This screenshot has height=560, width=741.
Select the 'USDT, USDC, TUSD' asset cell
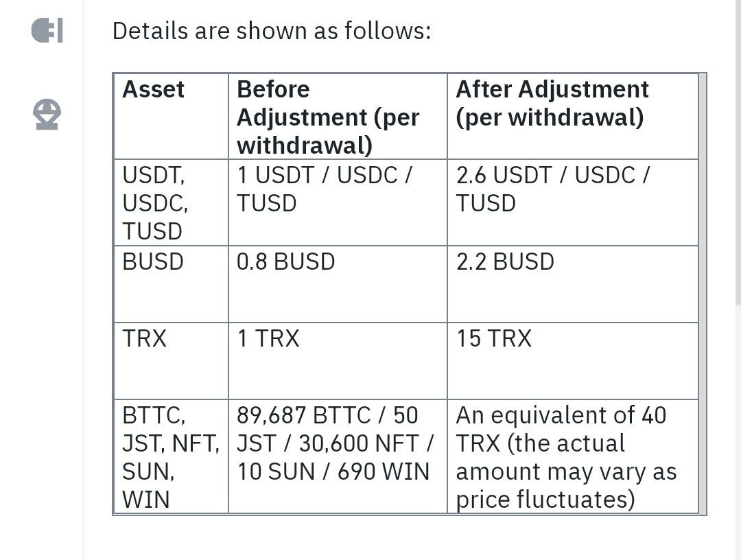coord(171,202)
